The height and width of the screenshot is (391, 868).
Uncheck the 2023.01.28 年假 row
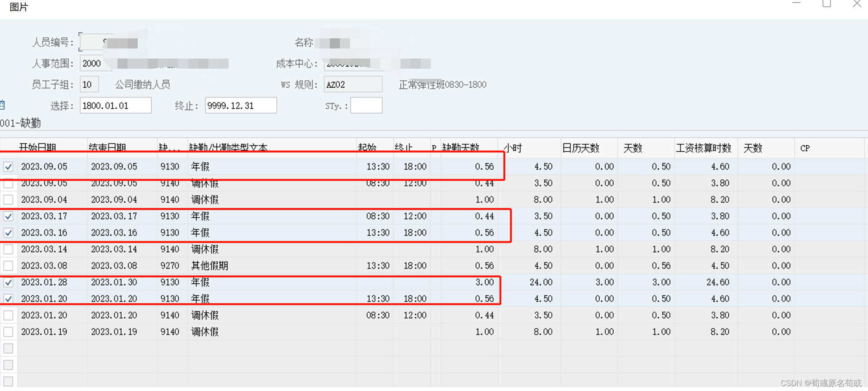(8, 282)
